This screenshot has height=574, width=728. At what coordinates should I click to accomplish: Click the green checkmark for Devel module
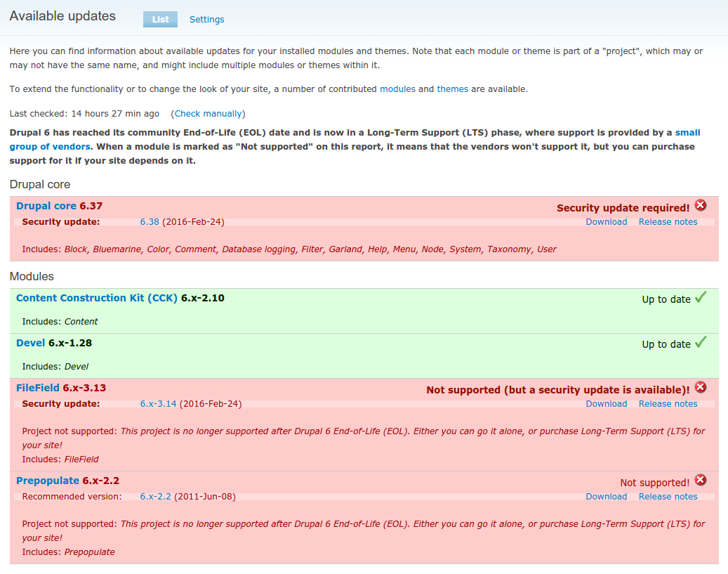[701, 342]
